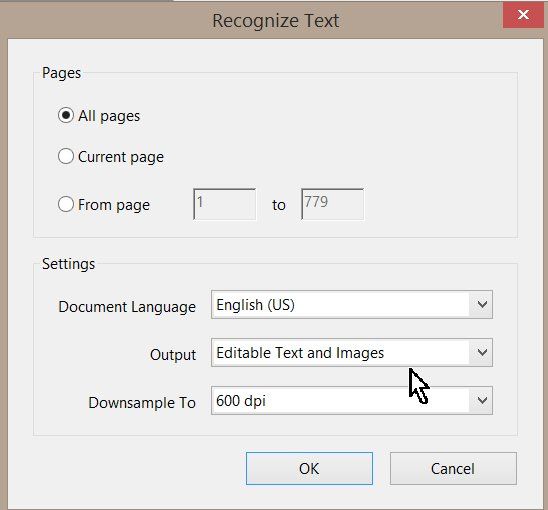Image resolution: width=548 pixels, height=510 pixels.
Task: Open the Editable Text and Images dropdown
Action: click(x=352, y=352)
